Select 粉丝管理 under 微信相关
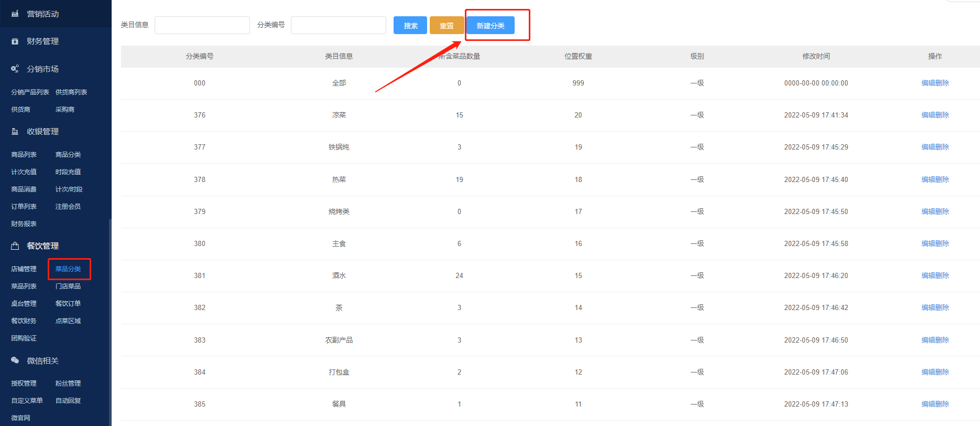This screenshot has width=980, height=426. [x=68, y=384]
